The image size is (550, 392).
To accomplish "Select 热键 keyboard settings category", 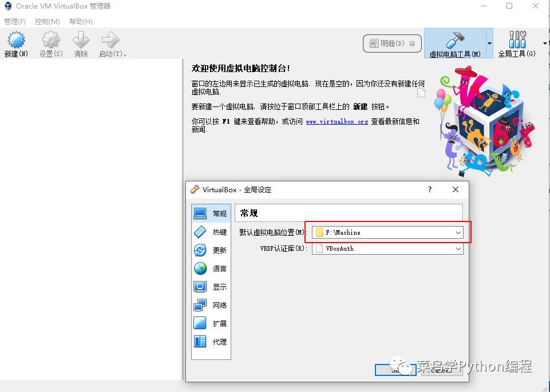I will pos(211,232).
